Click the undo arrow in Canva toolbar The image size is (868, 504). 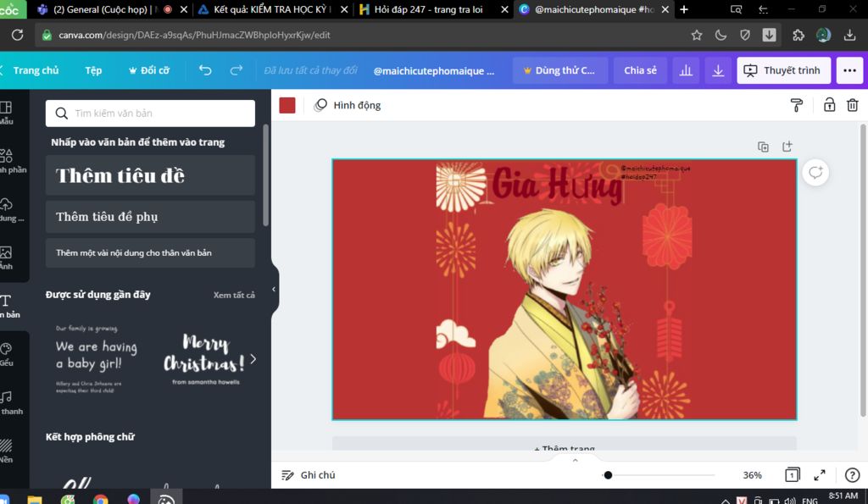(x=205, y=70)
